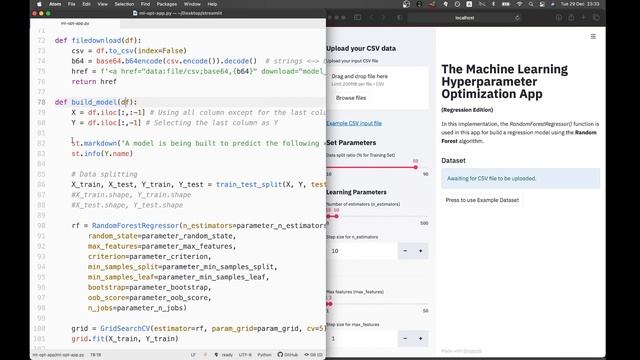Open the Help menu
The image size is (640, 360).
pyautogui.click(x=212, y=4)
